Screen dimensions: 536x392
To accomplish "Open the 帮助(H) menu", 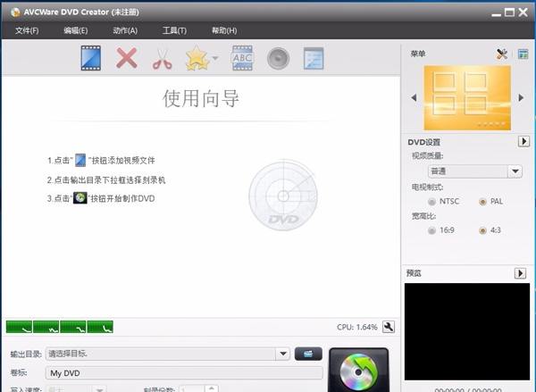I will point(224,30).
